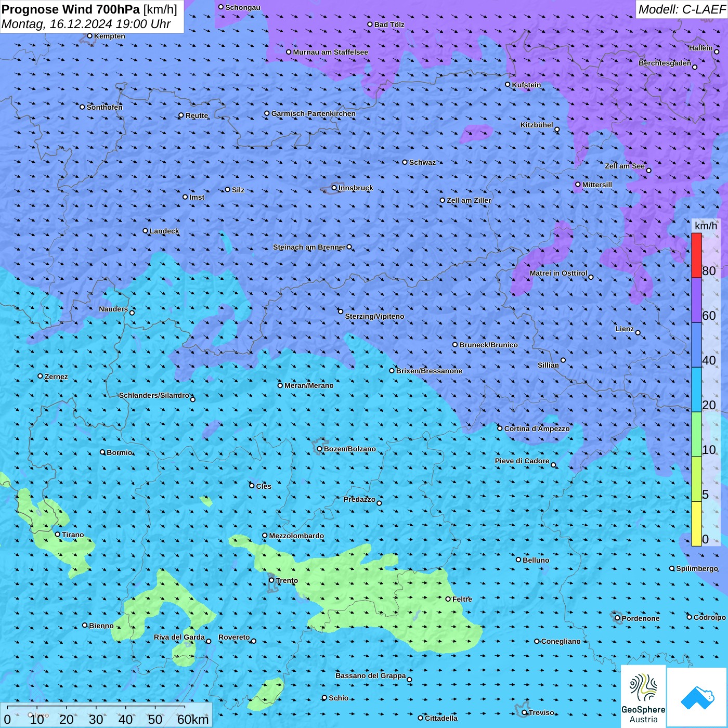Click the Zernez location dot
Screen dimensions: 728x728
click(x=41, y=376)
